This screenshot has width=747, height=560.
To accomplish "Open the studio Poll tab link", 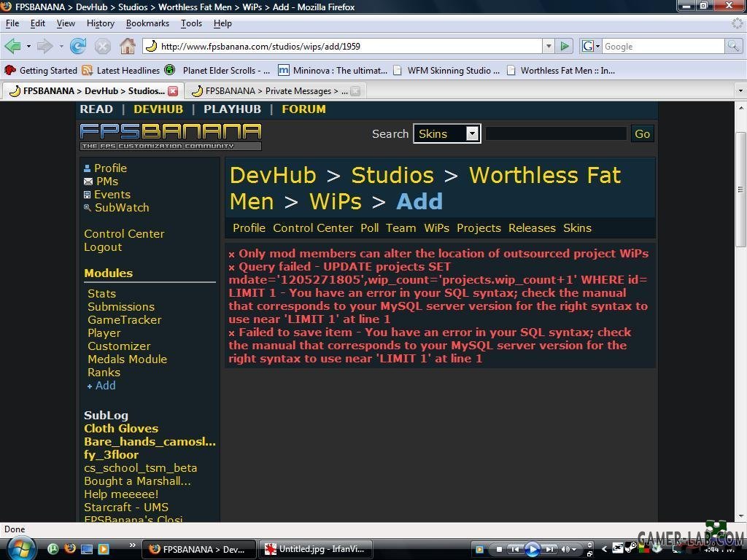I will pos(370,228).
